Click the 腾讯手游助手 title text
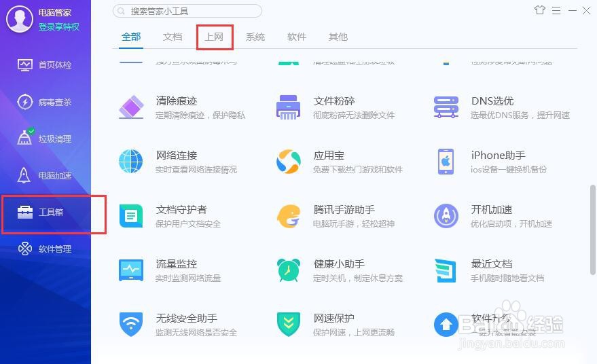 pos(344,210)
